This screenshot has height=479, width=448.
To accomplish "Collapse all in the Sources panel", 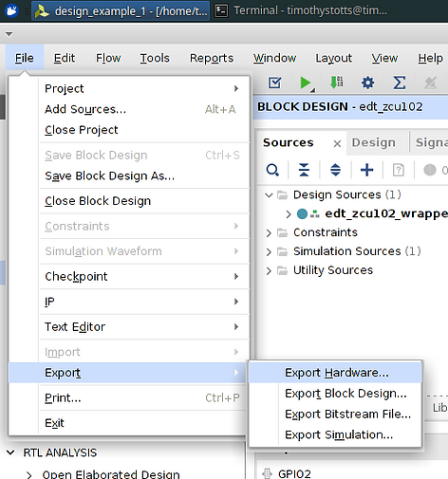I will [304, 170].
